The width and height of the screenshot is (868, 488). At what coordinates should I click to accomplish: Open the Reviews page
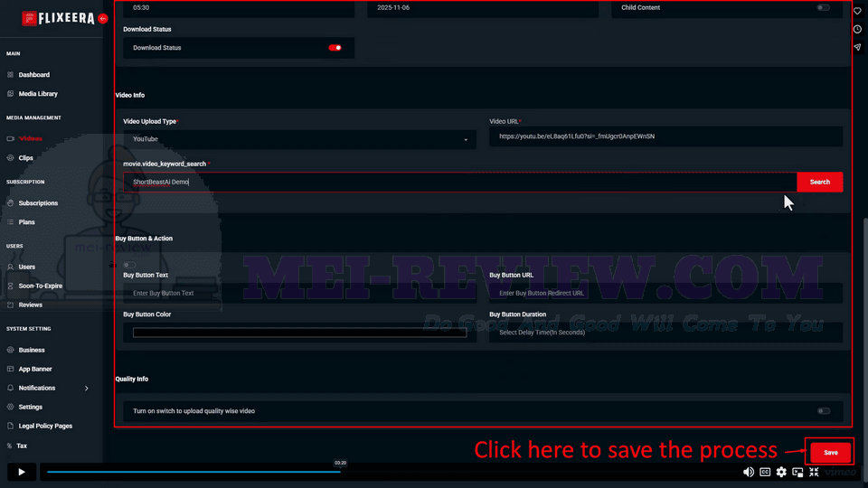tap(31, 305)
